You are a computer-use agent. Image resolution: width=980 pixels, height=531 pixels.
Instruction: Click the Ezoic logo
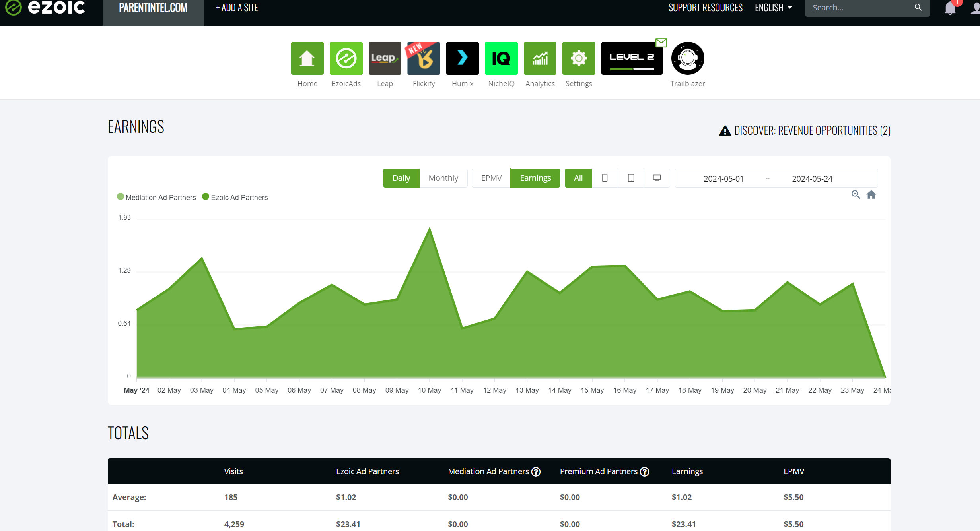45,7
